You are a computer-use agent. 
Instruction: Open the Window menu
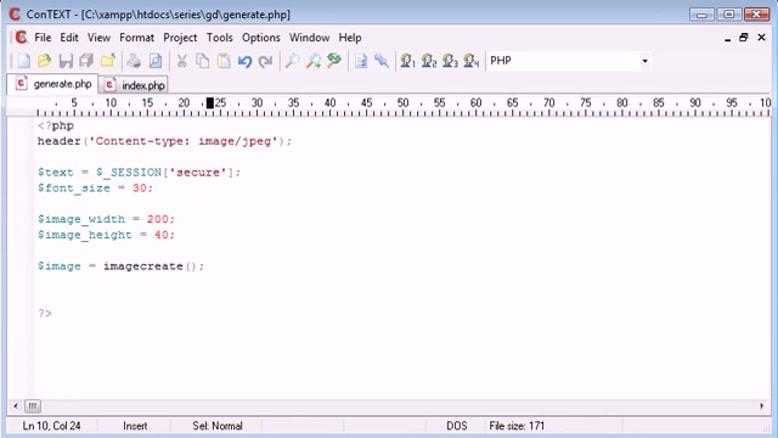tap(309, 38)
